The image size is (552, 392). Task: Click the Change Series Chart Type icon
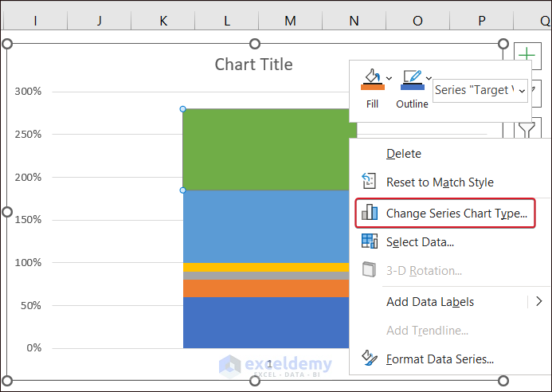pyautogui.click(x=370, y=213)
